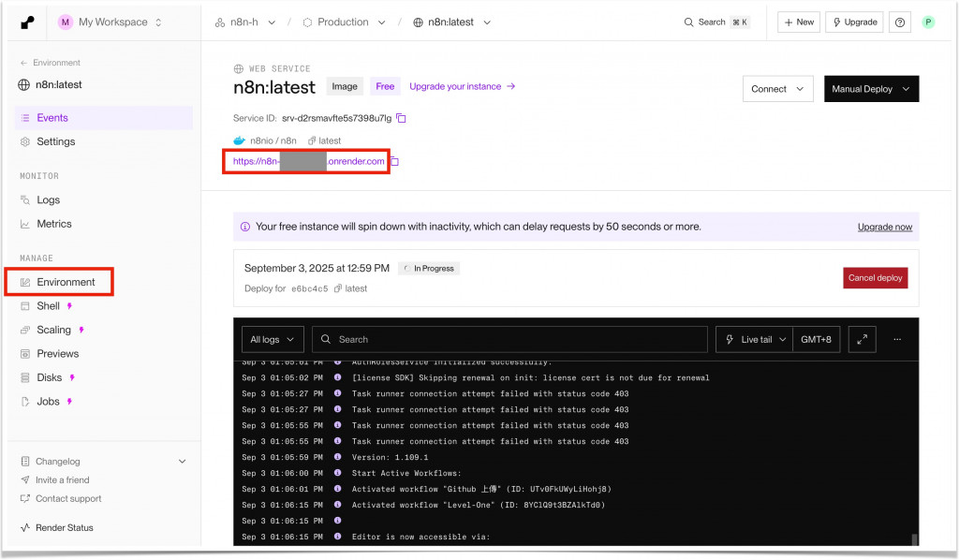Click the Free plan badge

(x=385, y=86)
